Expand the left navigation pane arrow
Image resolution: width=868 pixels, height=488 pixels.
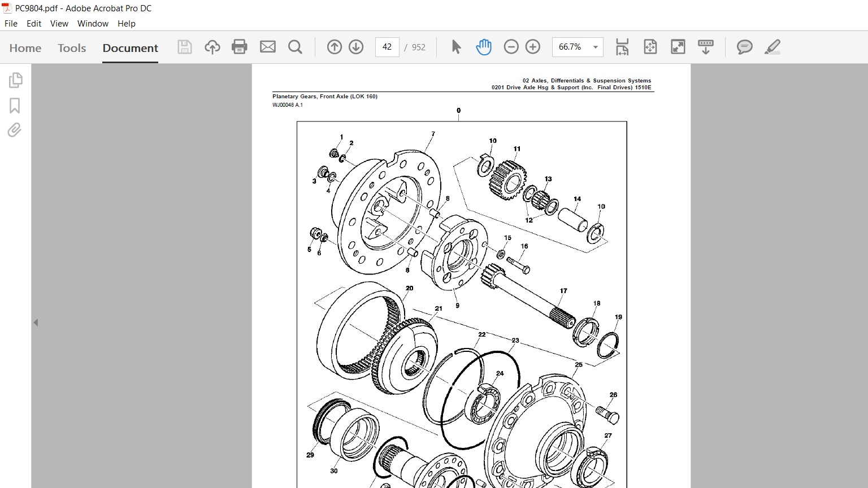(36, 323)
